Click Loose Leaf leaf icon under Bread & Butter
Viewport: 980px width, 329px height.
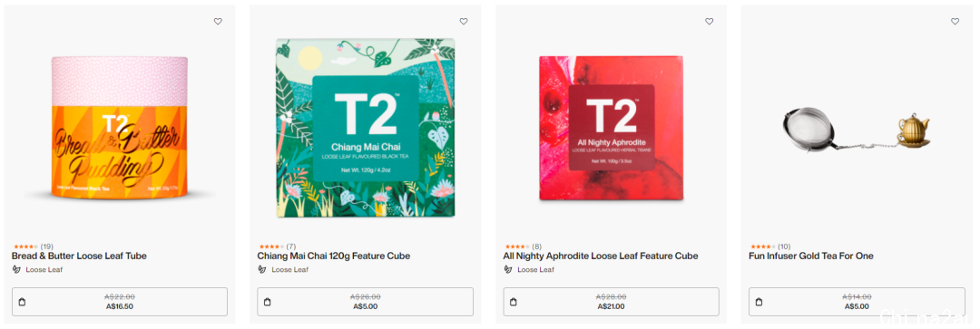[x=16, y=270]
